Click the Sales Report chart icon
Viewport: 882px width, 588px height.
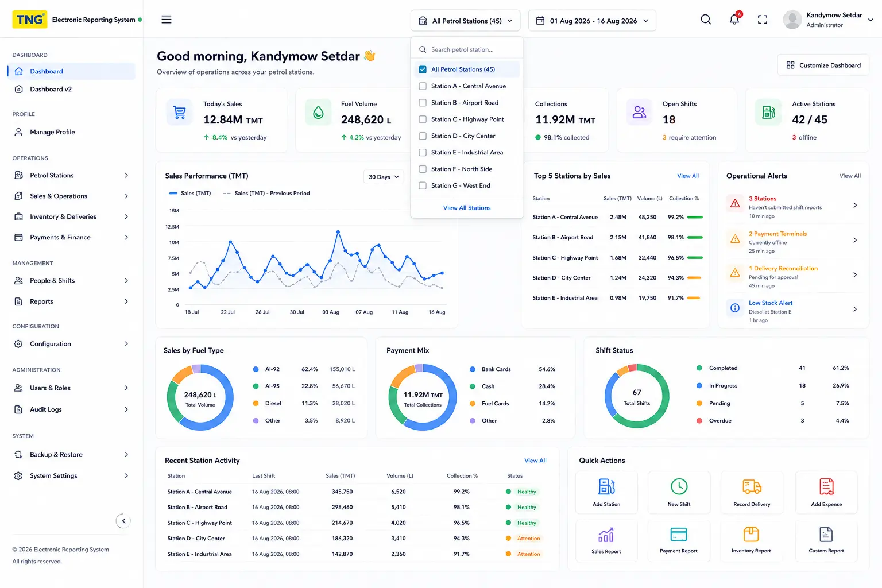pos(606,535)
